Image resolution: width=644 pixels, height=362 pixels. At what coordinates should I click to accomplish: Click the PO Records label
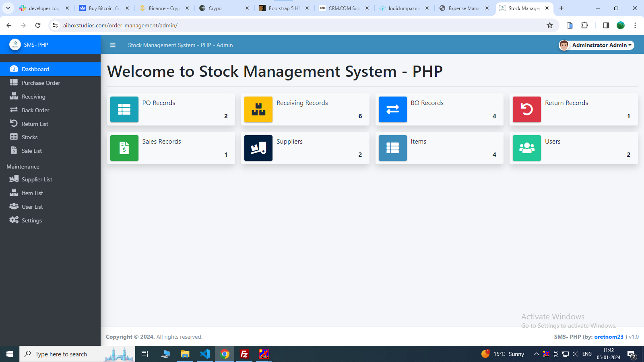tap(159, 103)
